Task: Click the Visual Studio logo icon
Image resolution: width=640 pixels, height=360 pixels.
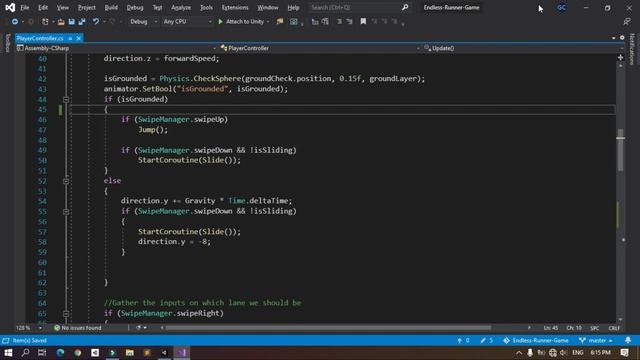Action: click(10, 7)
